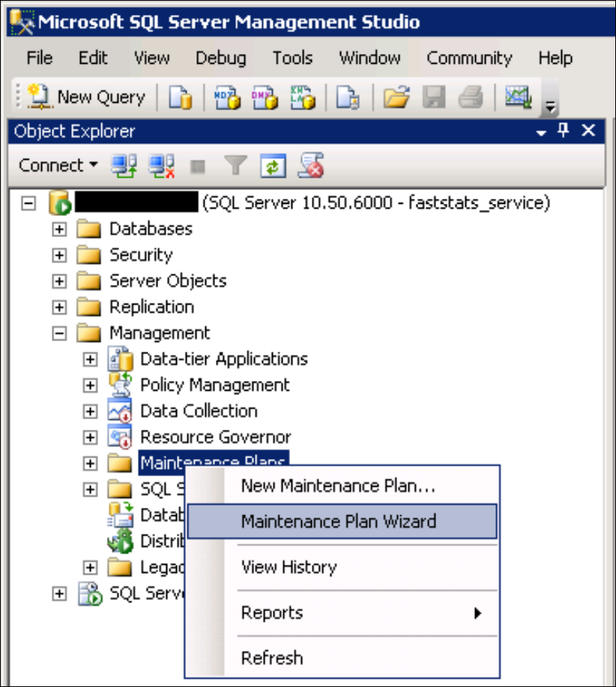The width and height of the screenshot is (616, 687).
Task: Expand the Replication folder
Action: pos(59,307)
